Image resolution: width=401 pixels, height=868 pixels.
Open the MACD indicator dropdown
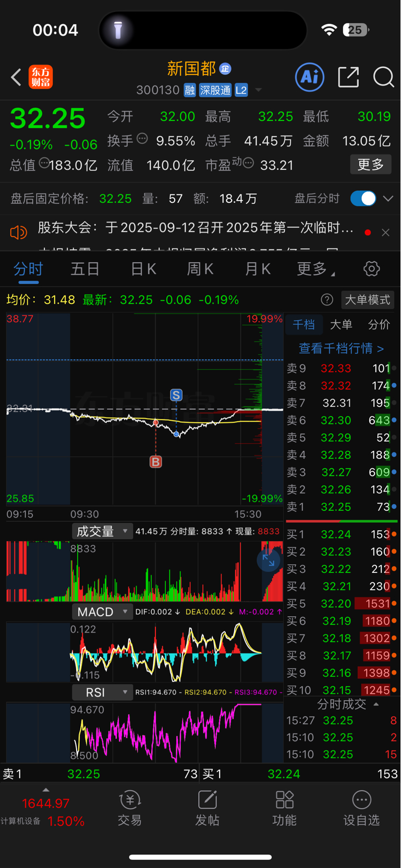tap(102, 612)
